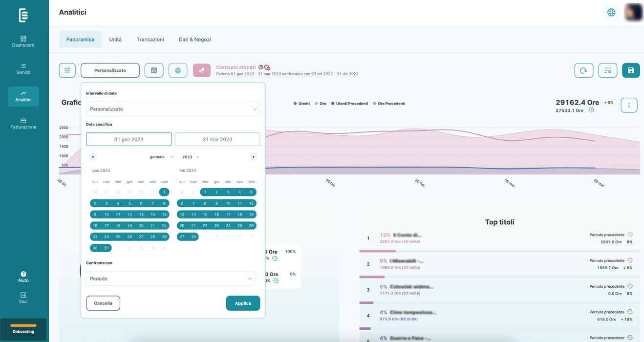The width and height of the screenshot is (644, 342).
Task: Switch to the Transazioni tab
Action: click(150, 40)
